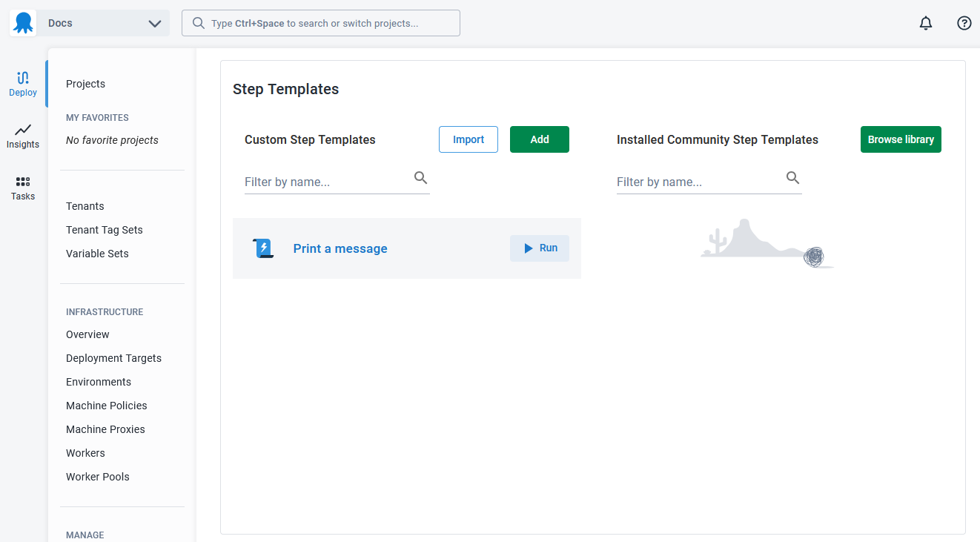The width and height of the screenshot is (980, 542).
Task: Click the Import button
Action: 469,139
